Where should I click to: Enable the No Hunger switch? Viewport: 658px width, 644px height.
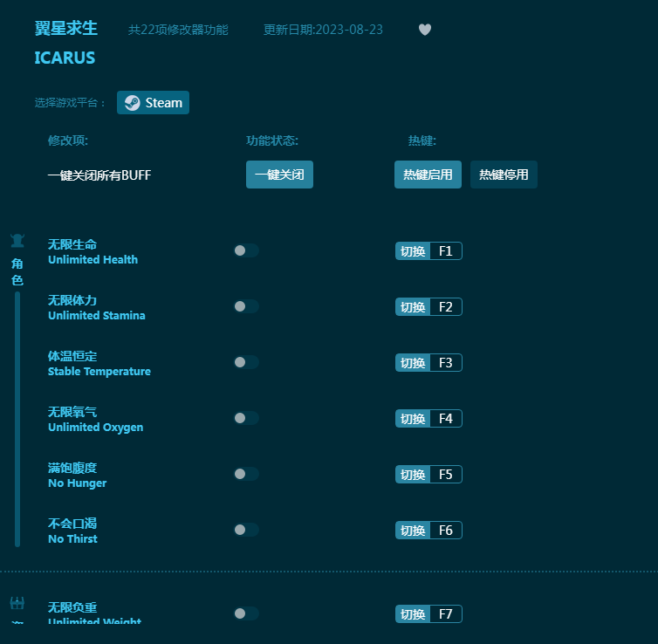click(246, 474)
